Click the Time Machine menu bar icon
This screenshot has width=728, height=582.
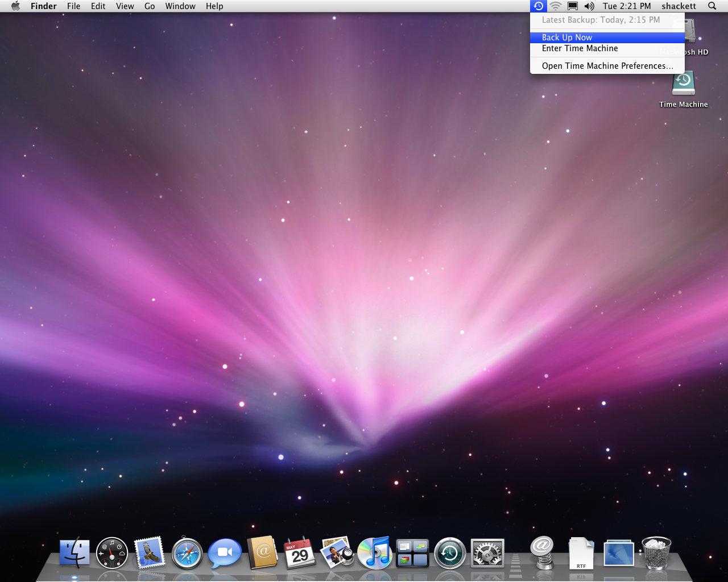[539, 6]
